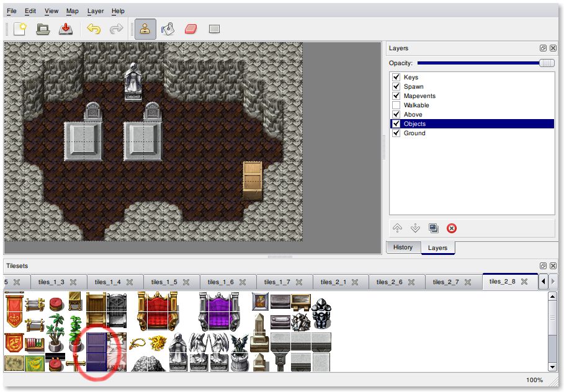Click the New map toolbar icon
The image size is (564, 392).
pyautogui.click(x=20, y=29)
